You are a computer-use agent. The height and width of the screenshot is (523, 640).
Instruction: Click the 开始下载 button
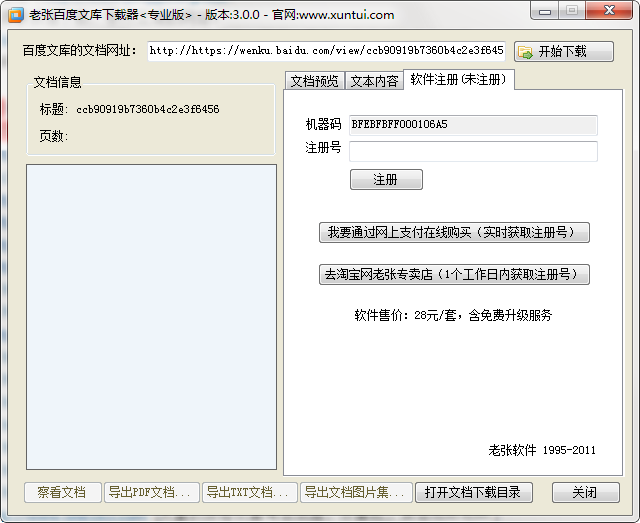coord(564,51)
